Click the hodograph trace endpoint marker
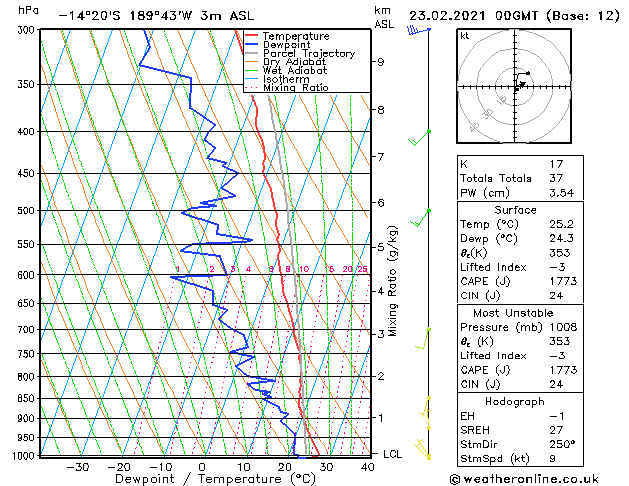Viewport: 629px width, 486px height. [528, 73]
